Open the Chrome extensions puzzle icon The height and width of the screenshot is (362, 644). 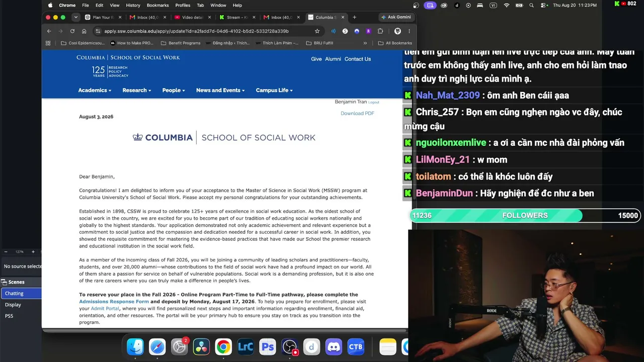pyautogui.click(x=380, y=31)
